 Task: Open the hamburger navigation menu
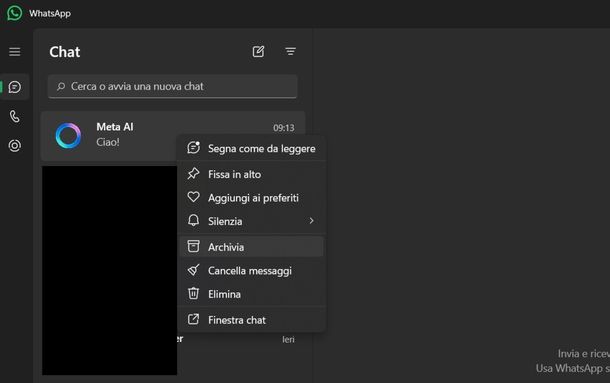15,52
